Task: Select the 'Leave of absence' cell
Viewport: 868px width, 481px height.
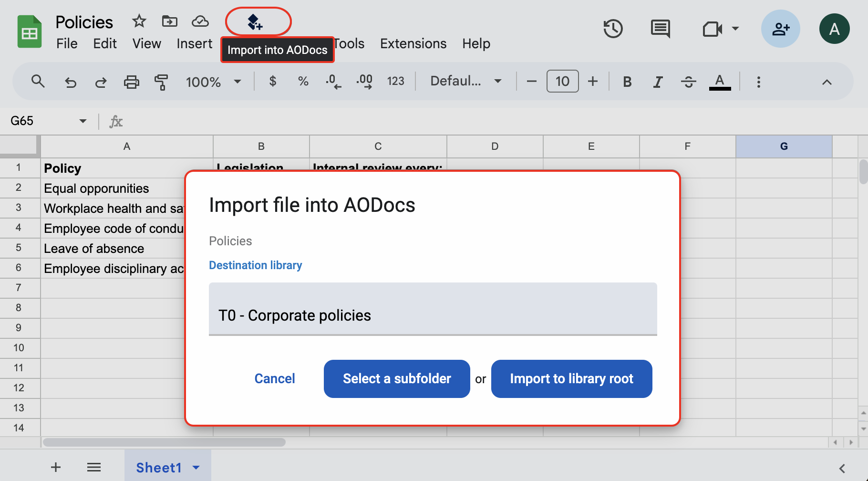Action: [113, 248]
